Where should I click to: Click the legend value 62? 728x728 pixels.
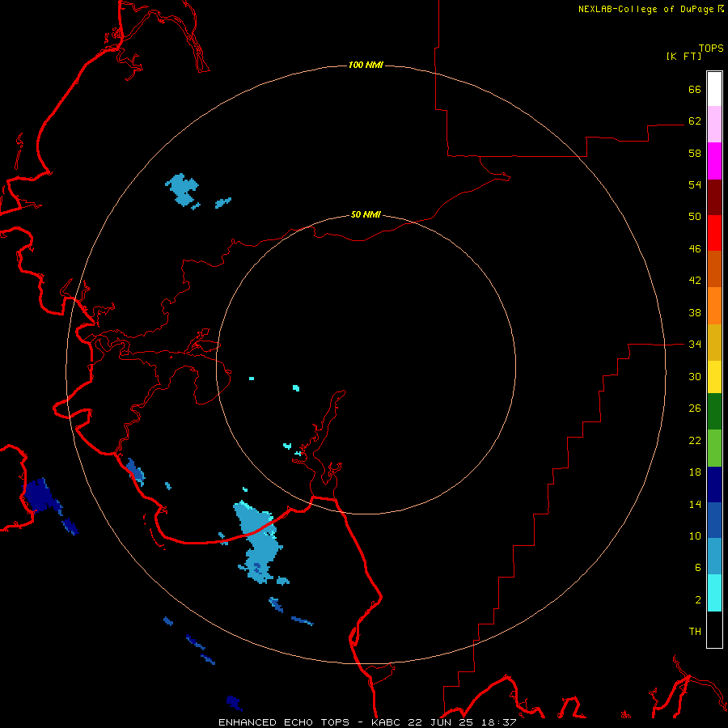(695, 121)
